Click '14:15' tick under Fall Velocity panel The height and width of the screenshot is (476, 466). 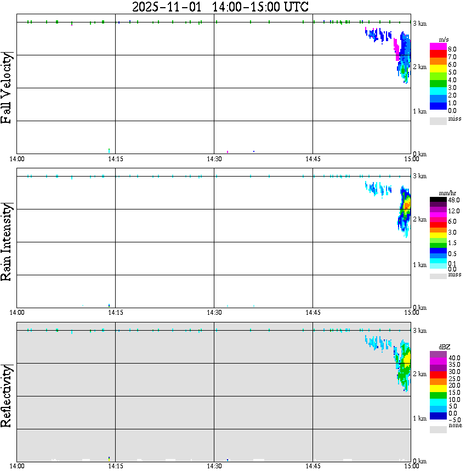(116, 159)
